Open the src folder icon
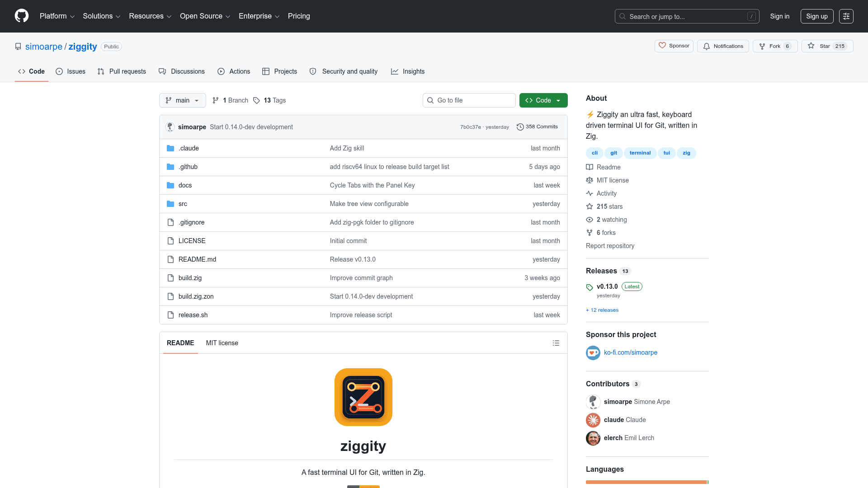The width and height of the screenshot is (868, 488). point(170,204)
